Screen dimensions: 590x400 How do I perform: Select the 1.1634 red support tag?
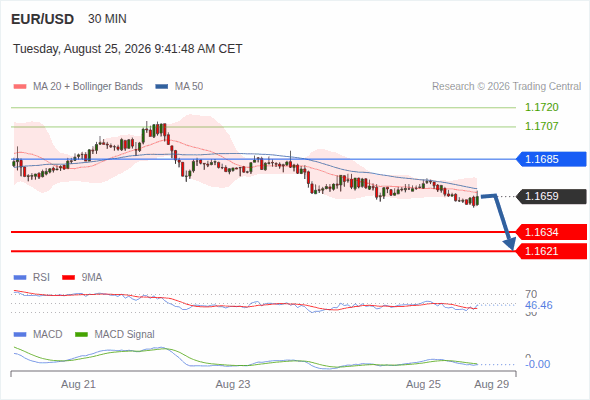click(551, 232)
